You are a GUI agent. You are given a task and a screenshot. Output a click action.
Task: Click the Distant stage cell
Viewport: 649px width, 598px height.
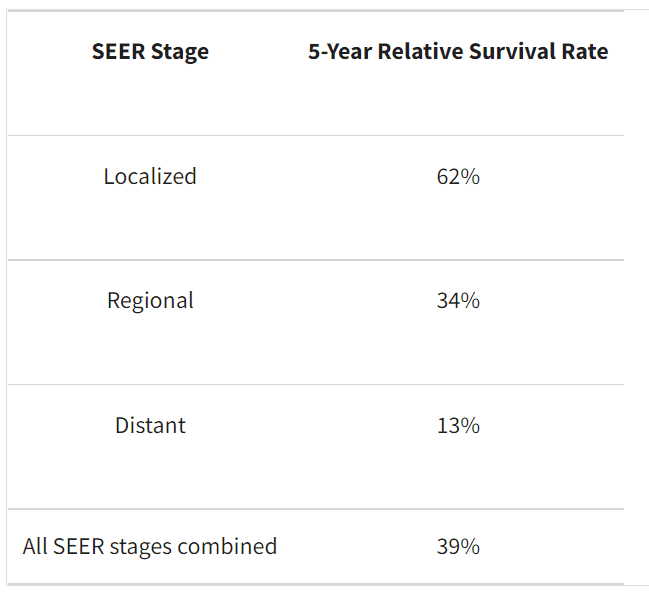(150, 425)
